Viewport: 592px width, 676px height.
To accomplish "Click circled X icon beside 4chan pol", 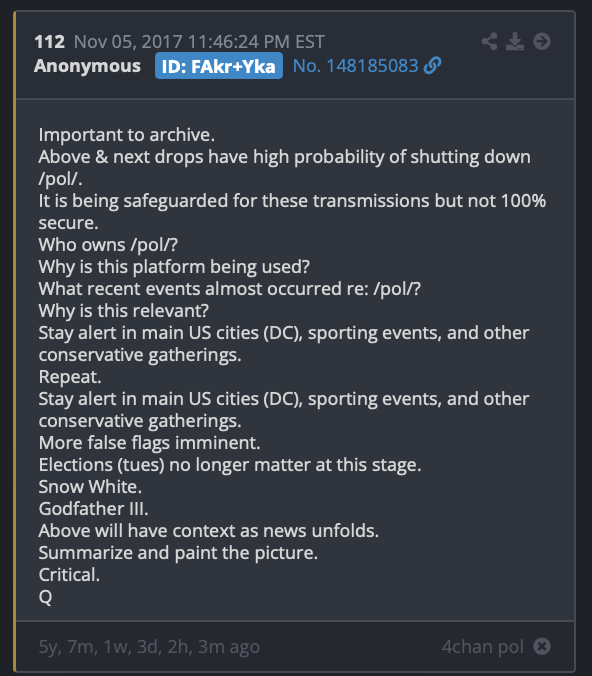I will click(542, 646).
